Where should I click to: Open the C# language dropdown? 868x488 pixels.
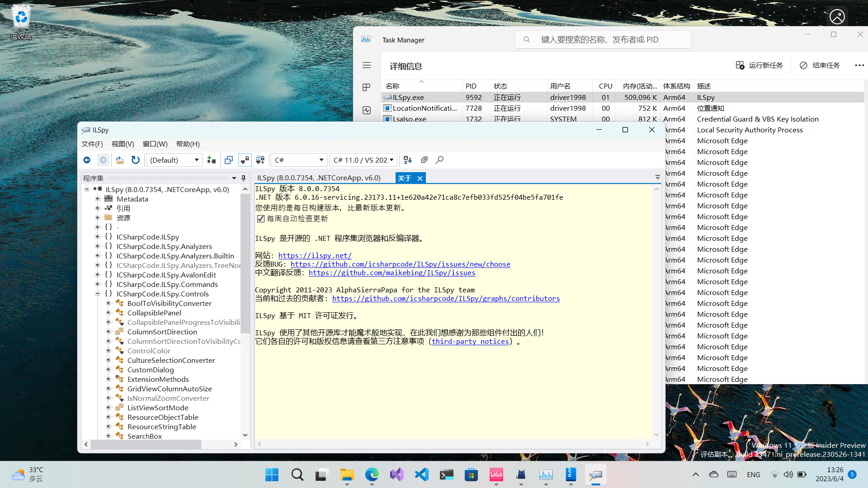pos(298,160)
